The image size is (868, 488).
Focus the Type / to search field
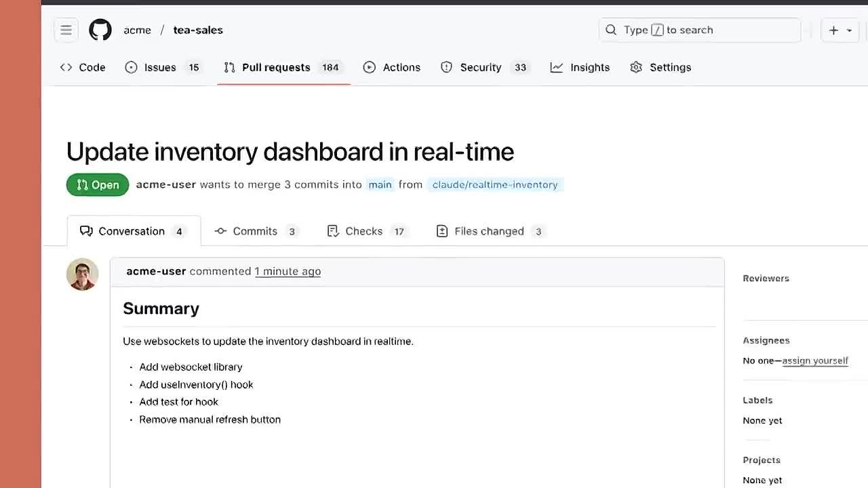pos(700,30)
